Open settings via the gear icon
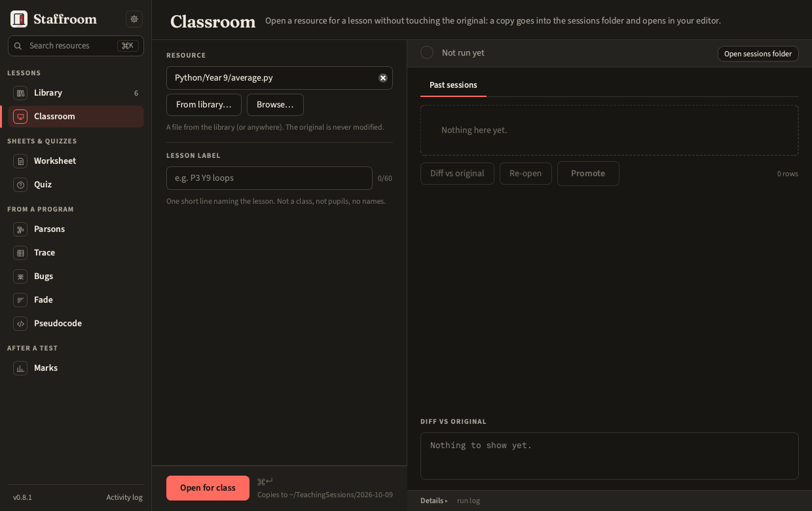Viewport: 812px width, 511px height. point(134,19)
